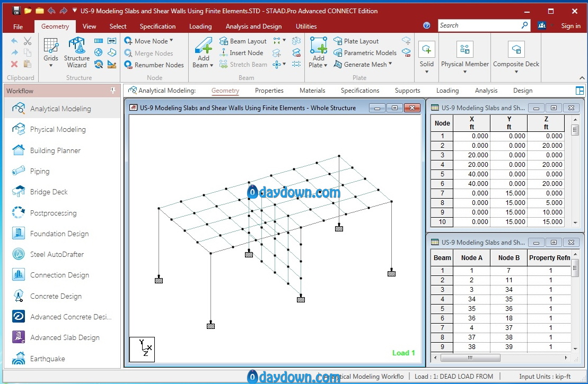Switch to the Properties page tab

point(269,90)
